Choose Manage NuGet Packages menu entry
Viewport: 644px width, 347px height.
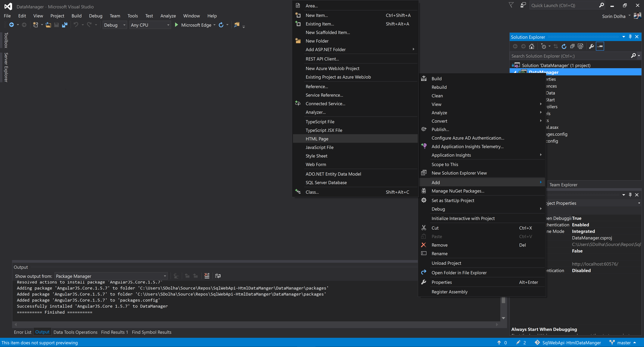[x=458, y=191]
